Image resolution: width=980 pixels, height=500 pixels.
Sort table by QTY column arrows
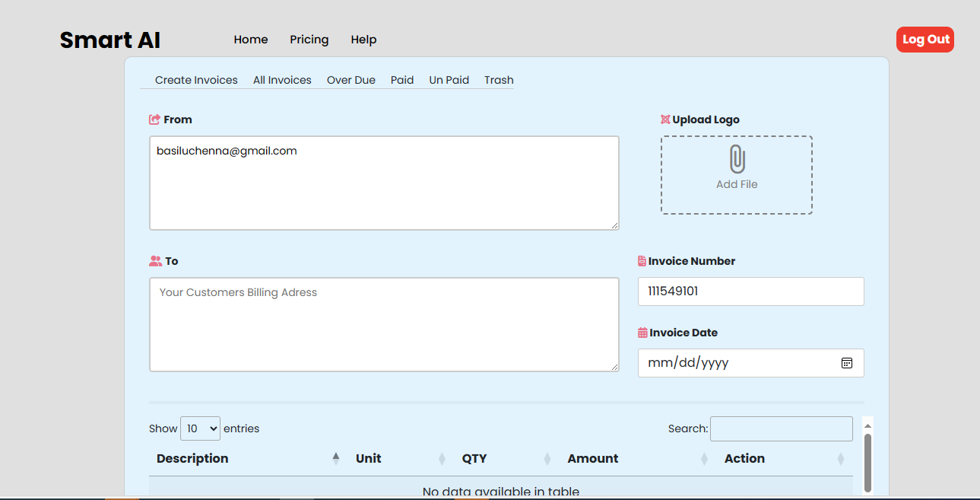[x=547, y=458]
